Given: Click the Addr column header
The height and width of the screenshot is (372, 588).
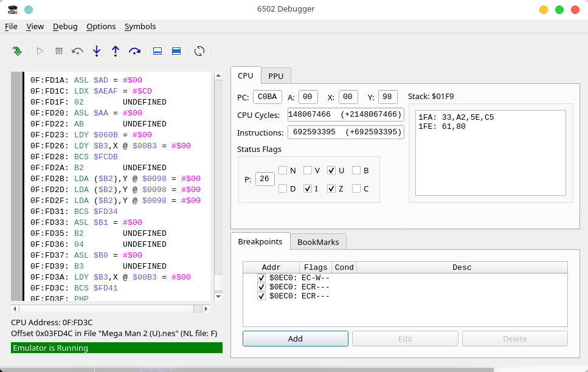Looking at the screenshot, I should 271,267.
